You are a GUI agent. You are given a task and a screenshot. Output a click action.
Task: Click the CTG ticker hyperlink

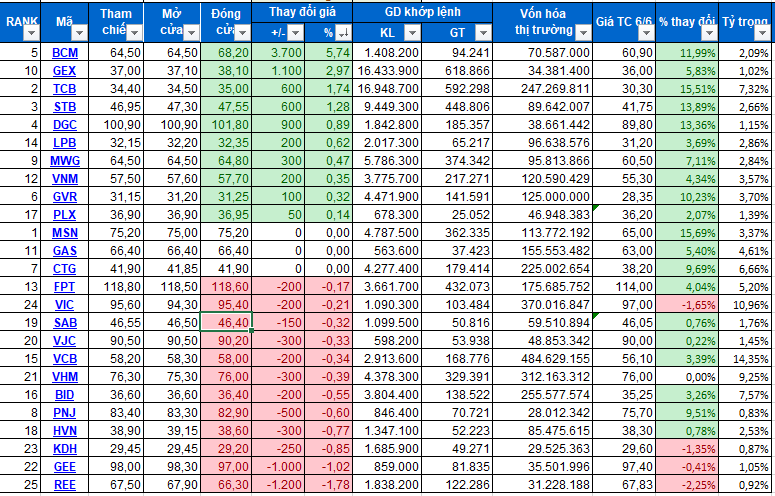65,269
